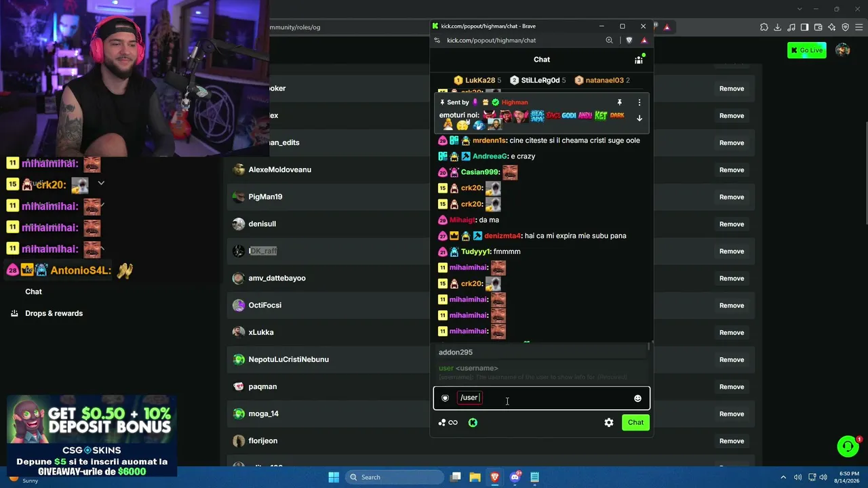Click the popout chat address bar URL
868x488 pixels.
(492, 40)
